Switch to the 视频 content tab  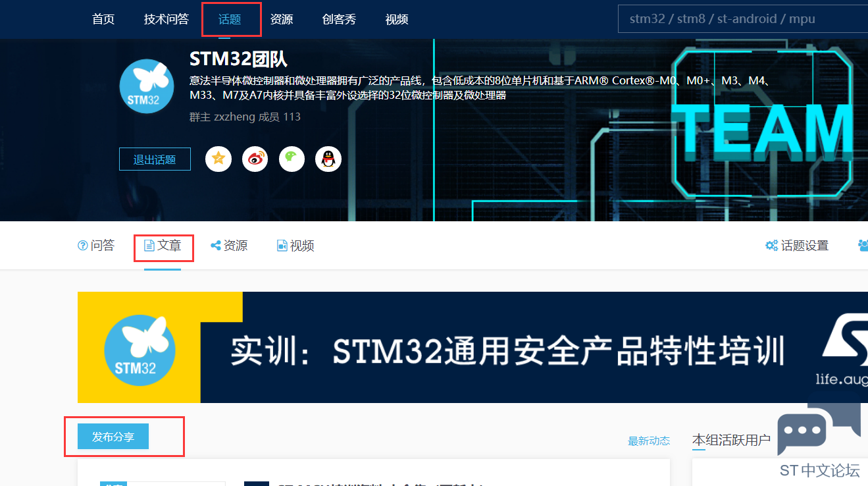coord(295,246)
